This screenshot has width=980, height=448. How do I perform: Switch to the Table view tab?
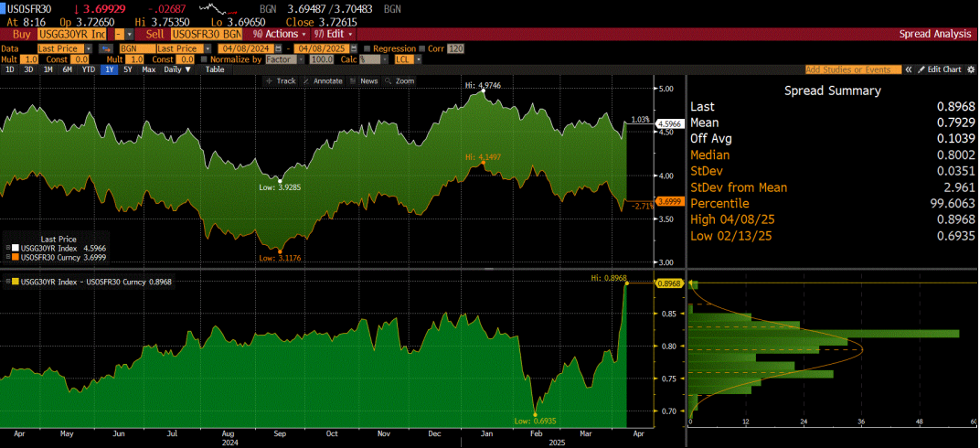215,69
